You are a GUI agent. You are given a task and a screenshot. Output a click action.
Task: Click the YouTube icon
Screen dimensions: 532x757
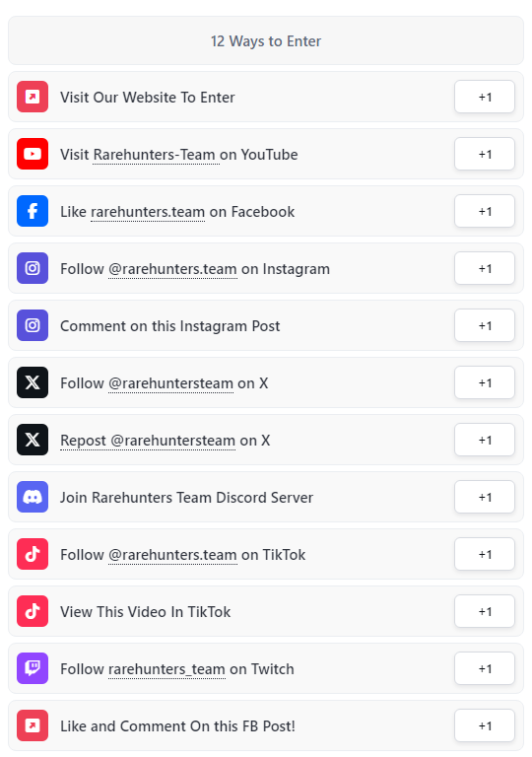click(33, 154)
